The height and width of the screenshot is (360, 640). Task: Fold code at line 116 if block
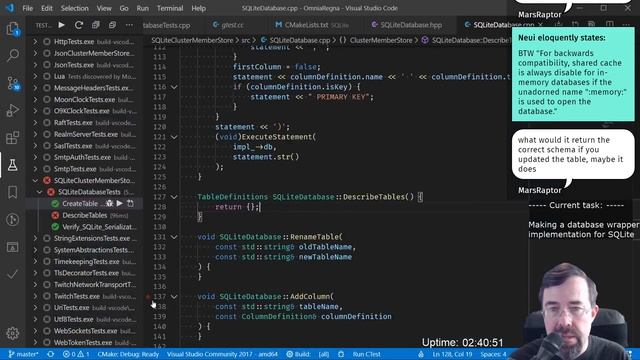click(174, 87)
